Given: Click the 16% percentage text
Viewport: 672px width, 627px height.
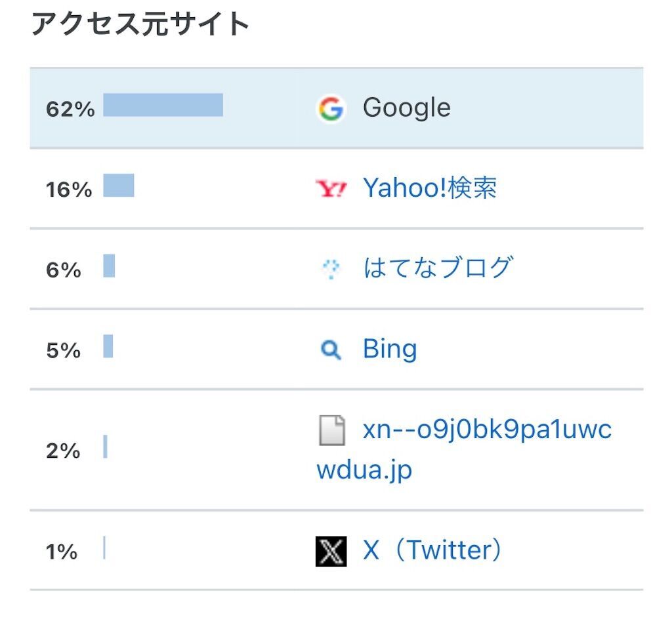Looking at the screenshot, I should (69, 190).
